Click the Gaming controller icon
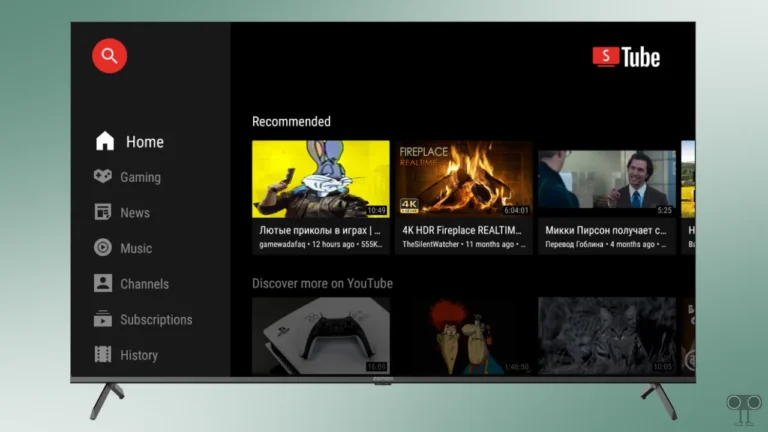This screenshot has width=768, height=432. (103, 176)
